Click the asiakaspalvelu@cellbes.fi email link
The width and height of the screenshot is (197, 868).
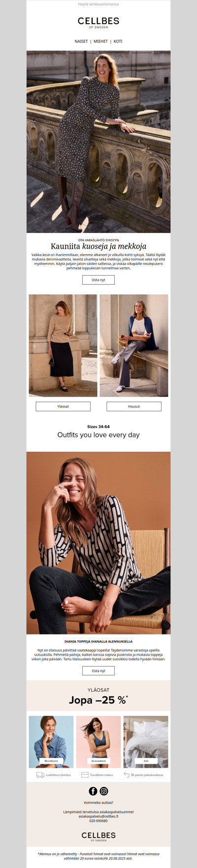coord(98,816)
